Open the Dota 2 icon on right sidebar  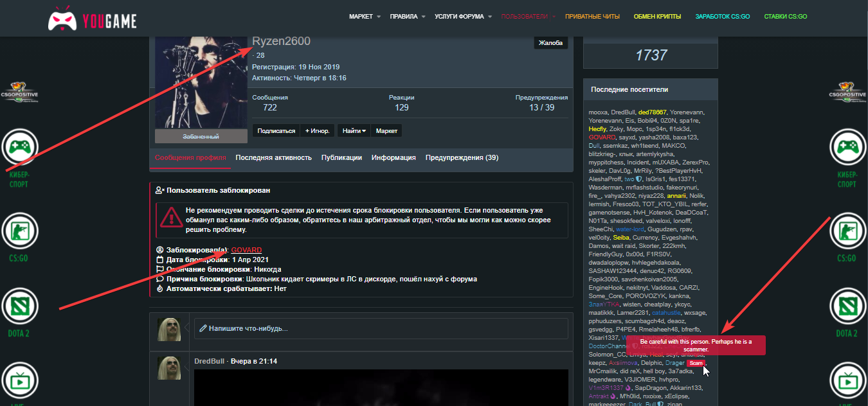(847, 306)
